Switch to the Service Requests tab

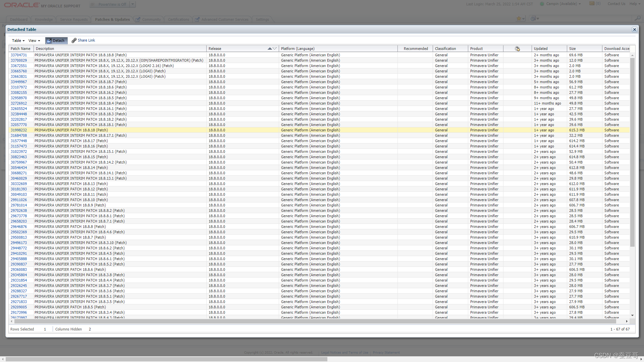[73, 19]
